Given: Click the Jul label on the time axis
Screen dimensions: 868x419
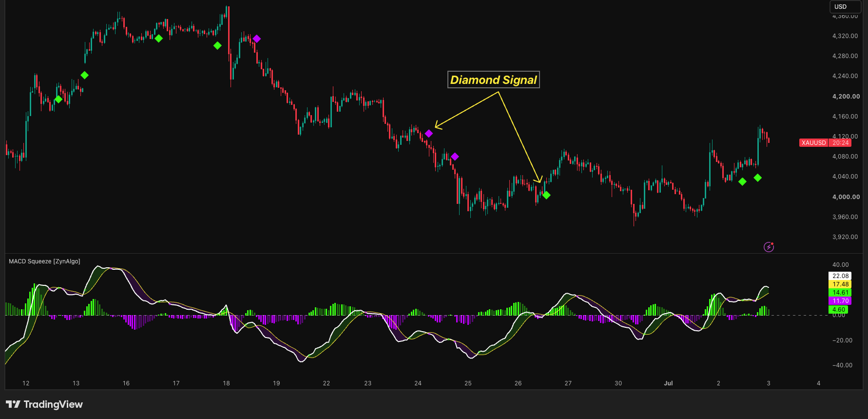Looking at the screenshot, I should (668, 383).
